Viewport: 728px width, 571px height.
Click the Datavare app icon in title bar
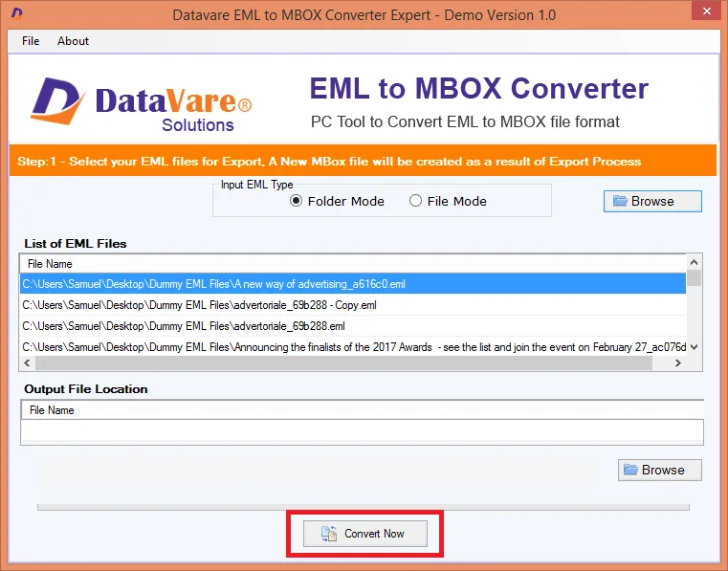pos(16,14)
